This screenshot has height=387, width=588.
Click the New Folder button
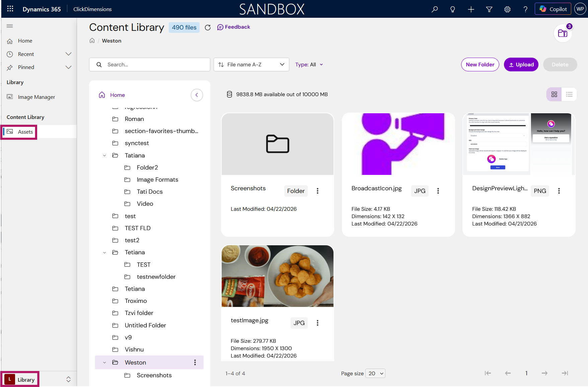pyautogui.click(x=480, y=64)
